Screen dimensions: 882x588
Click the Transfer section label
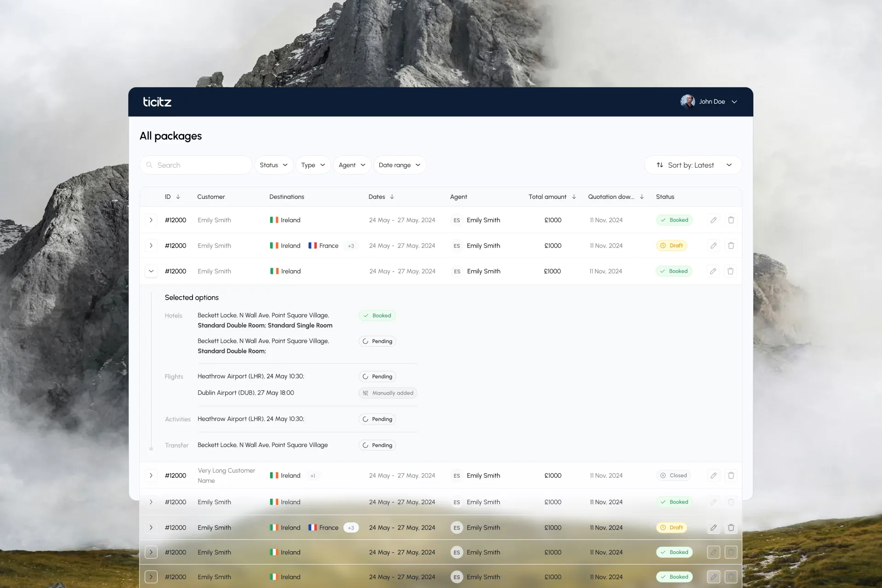(177, 446)
